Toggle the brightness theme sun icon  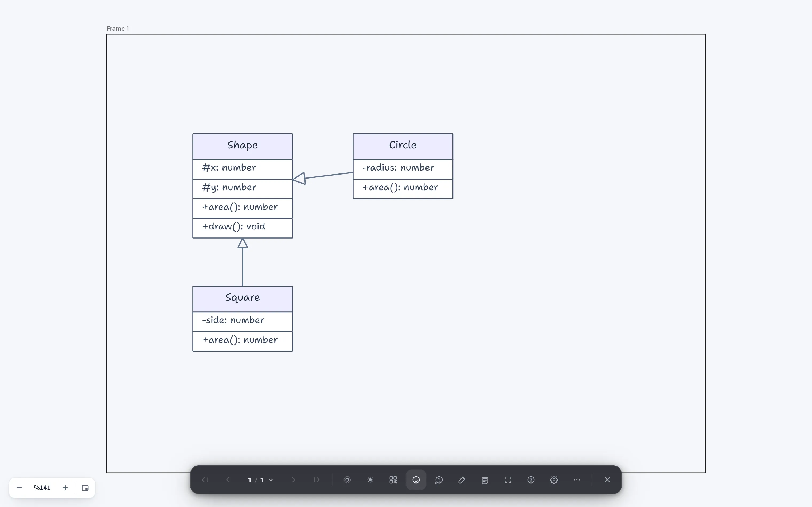coord(370,480)
